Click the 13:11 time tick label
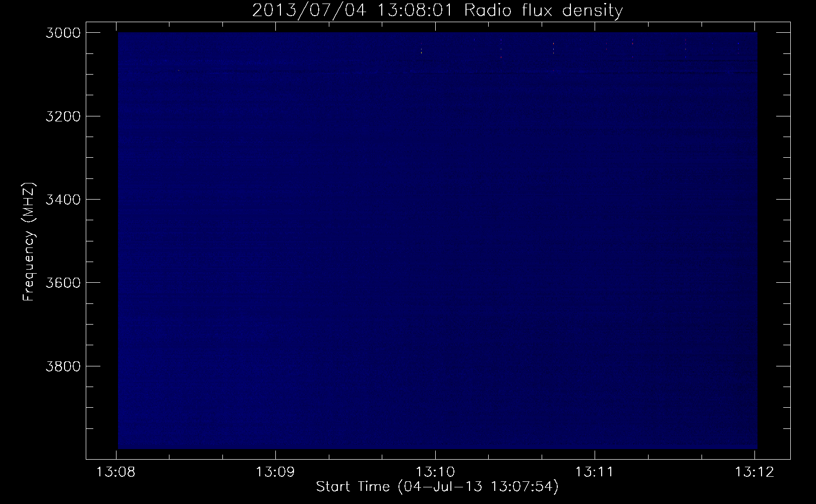Viewport: 816px width, 504px height. [x=595, y=472]
